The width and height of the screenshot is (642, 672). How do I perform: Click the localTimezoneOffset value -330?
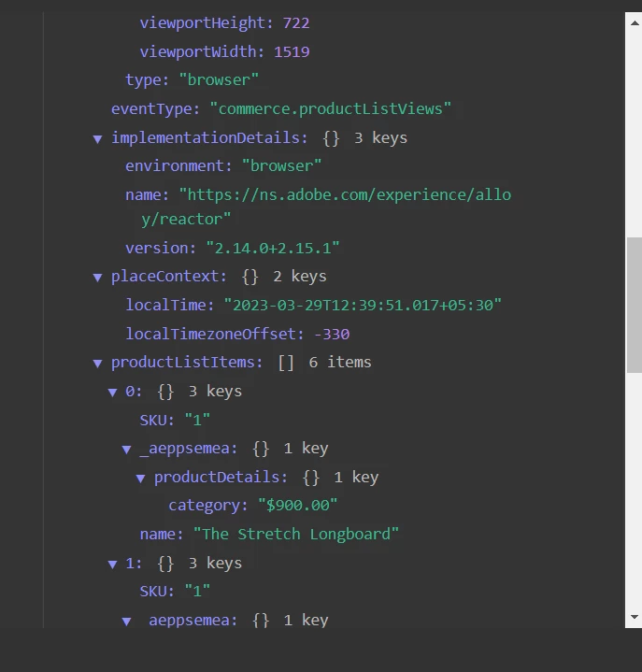click(x=332, y=334)
